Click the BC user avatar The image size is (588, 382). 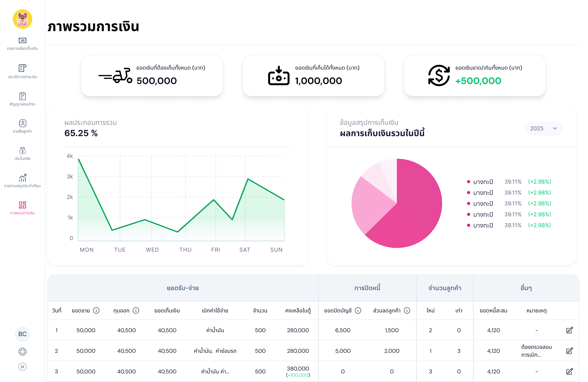pos(23,334)
